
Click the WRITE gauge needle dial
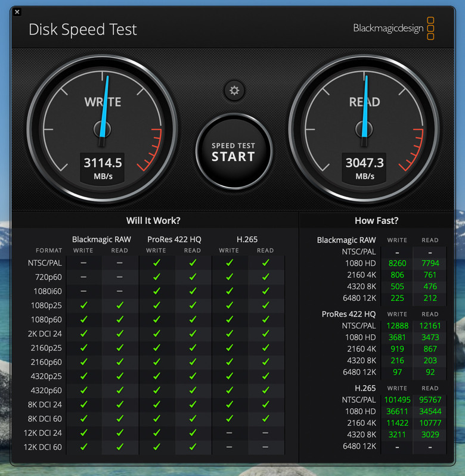pos(103,129)
